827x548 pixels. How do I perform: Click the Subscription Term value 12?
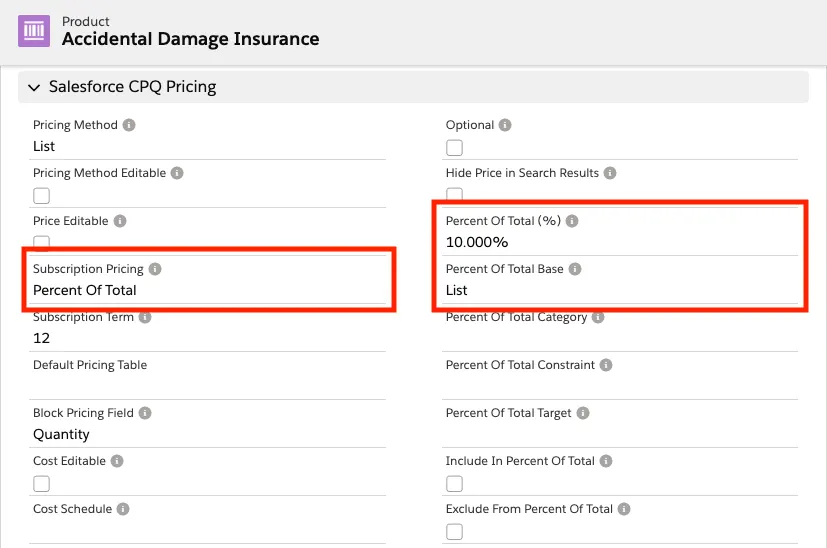(x=41, y=338)
